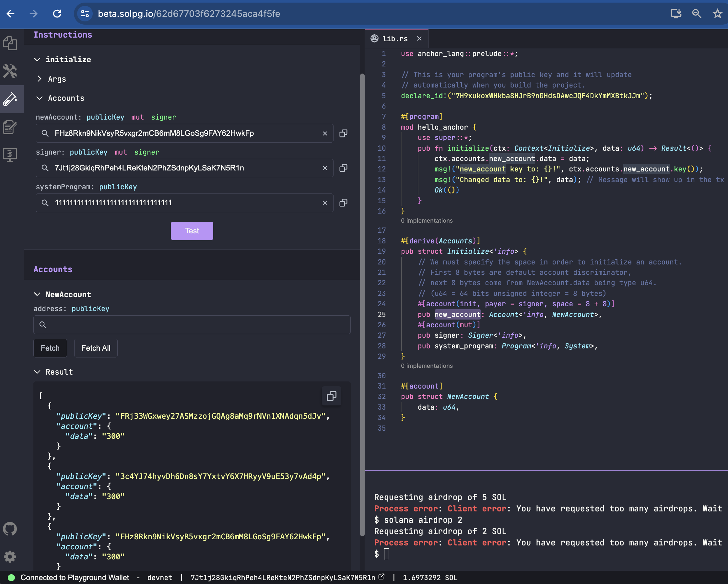Image resolution: width=728 pixels, height=584 pixels.
Task: Clear the newAccount address field
Action: [325, 133]
